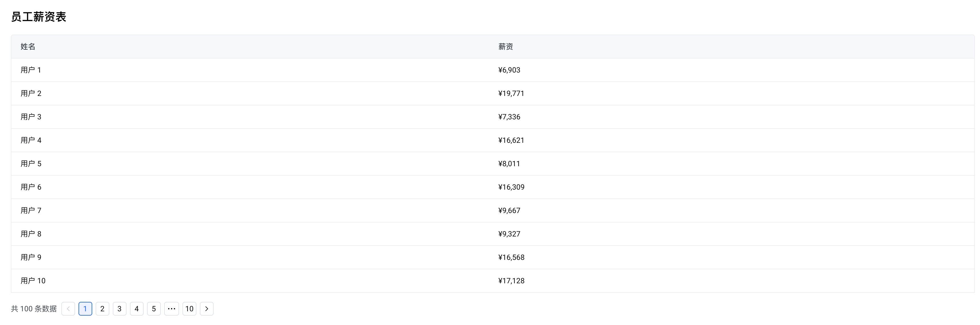
Task: Click the ¥16,309 salary cell
Action: tap(511, 187)
